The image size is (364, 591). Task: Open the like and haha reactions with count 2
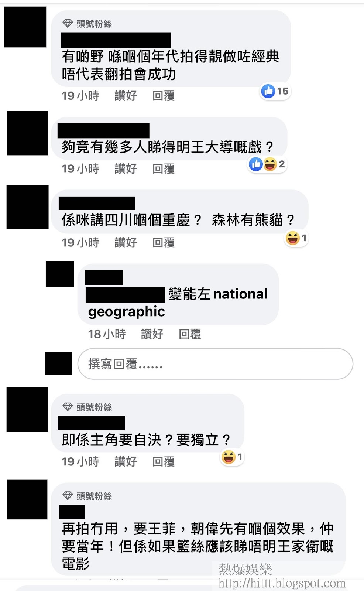click(267, 164)
